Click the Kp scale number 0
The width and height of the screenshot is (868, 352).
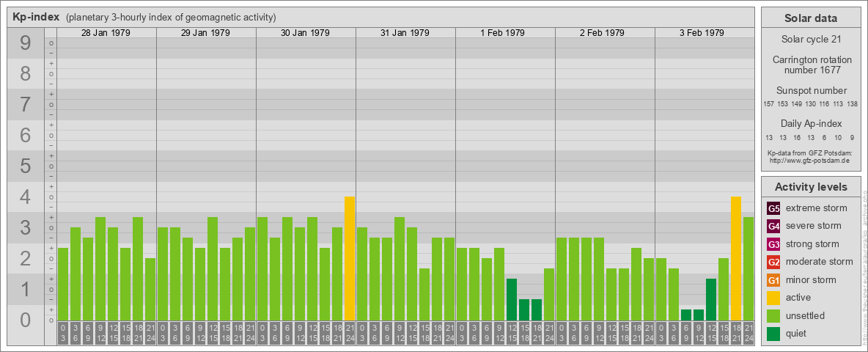click(x=25, y=320)
